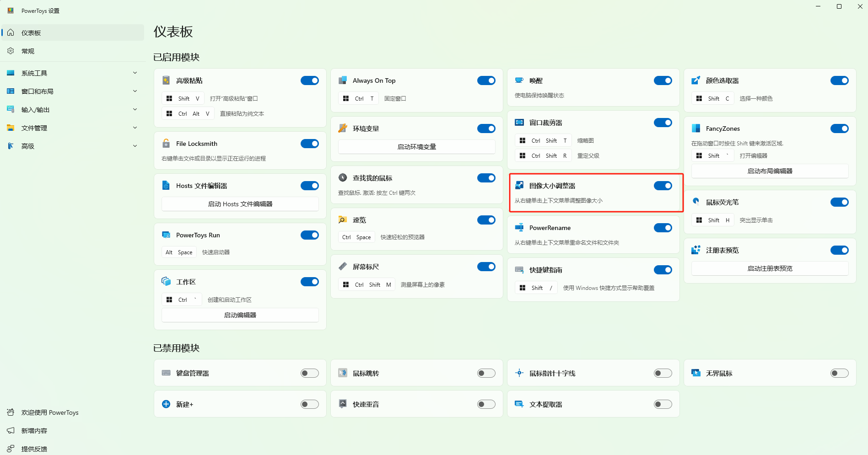Screen dimensions: 868x455
Task: Click the 已禁用模块 section heading
Action: pyautogui.click(x=176, y=348)
